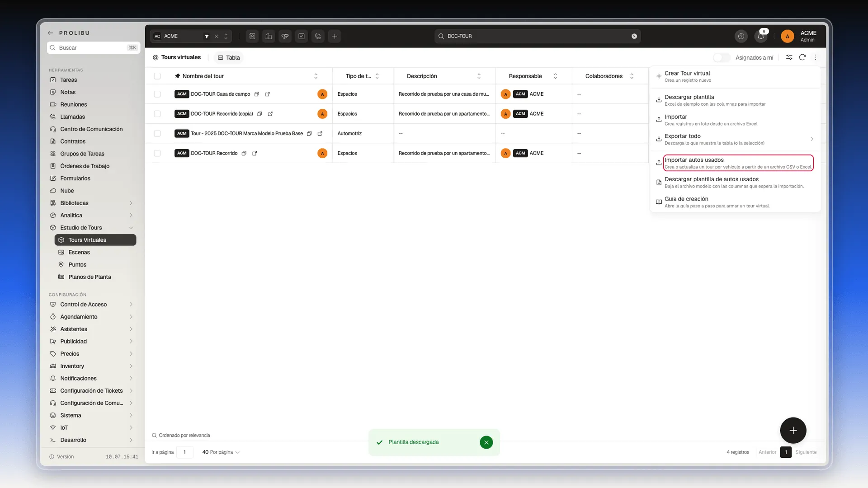Refresh the tours table
Image resolution: width=868 pixels, height=488 pixels.
click(x=802, y=57)
